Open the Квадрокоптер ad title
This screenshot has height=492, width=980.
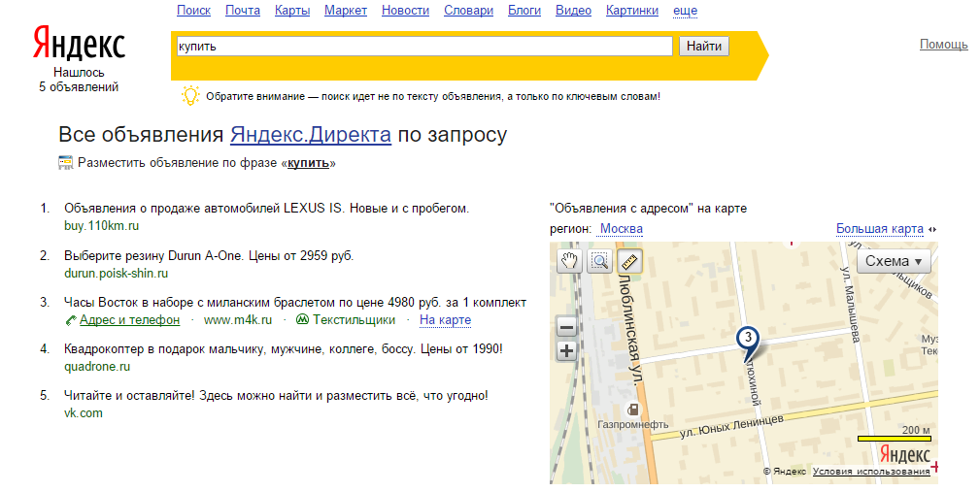point(284,349)
